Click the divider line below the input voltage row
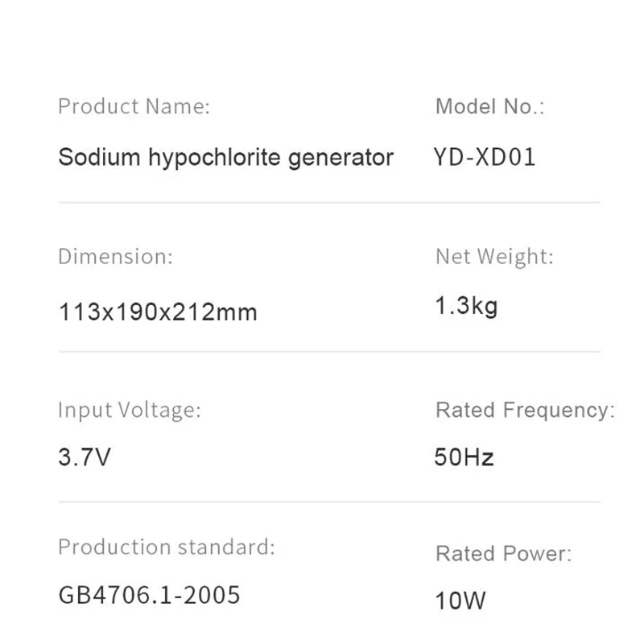644x644 pixels. point(329,502)
